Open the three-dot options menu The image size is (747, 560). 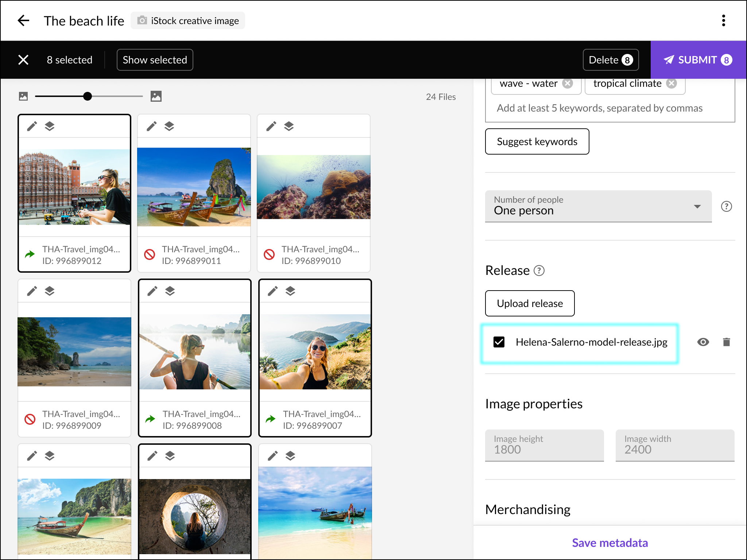[724, 21]
